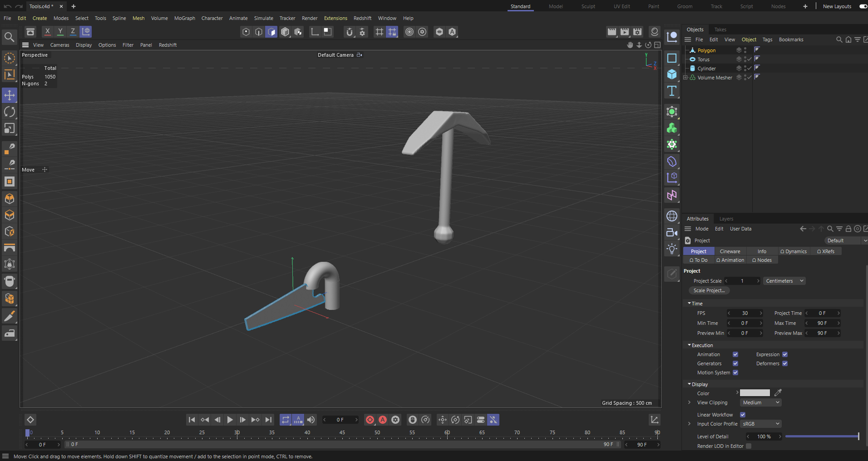The height and width of the screenshot is (461, 868).
Task: Select the Rotate tool in left toolbar
Action: pos(10,112)
